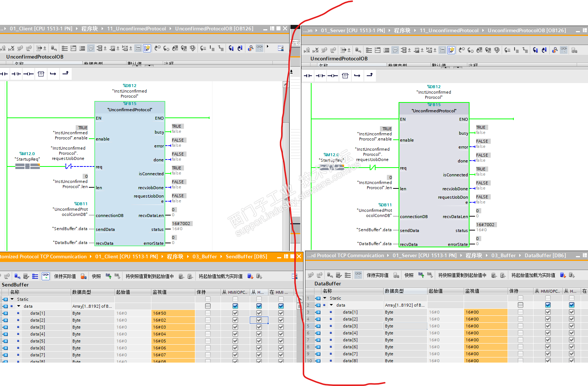Collapse the Static section in SendBuffer

coord(12,299)
